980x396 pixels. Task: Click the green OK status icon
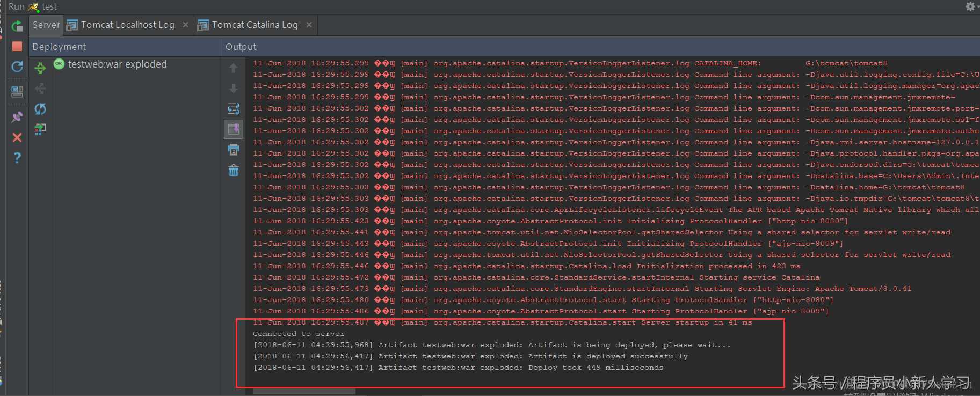59,63
